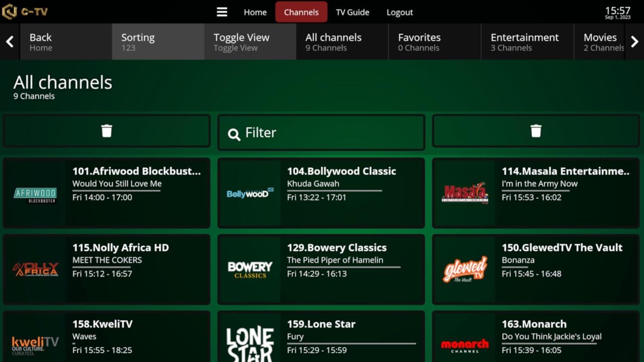Viewport: 644px width, 362px height.
Task: Open the hamburger menu
Action: click(222, 12)
